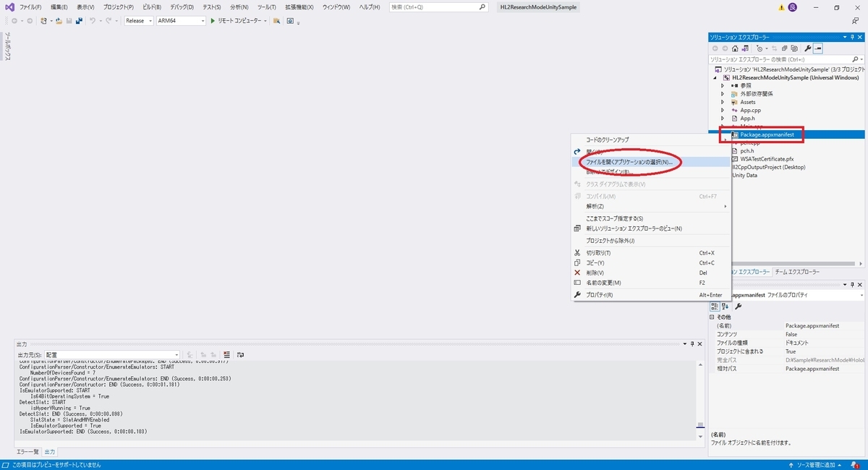Expand the App.h node
This screenshot has width=868, height=470.
(x=722, y=119)
